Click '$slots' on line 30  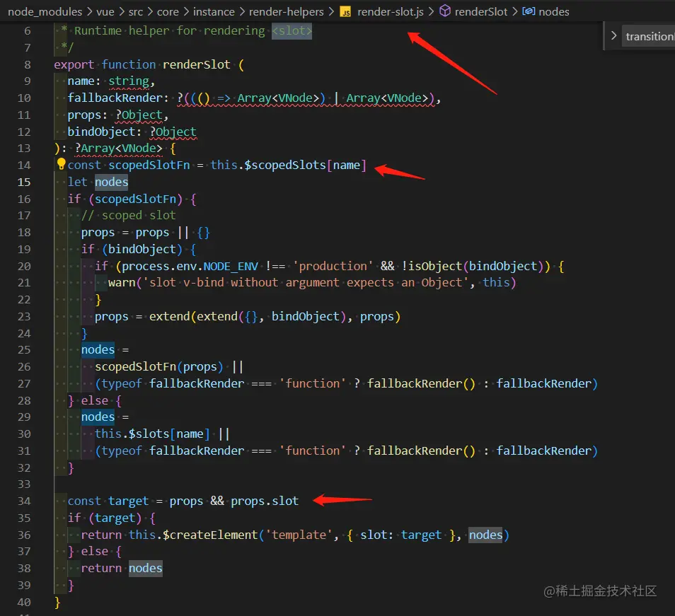pyautogui.click(x=149, y=434)
